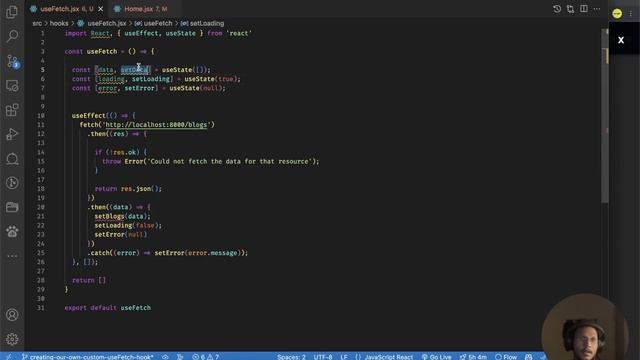Screen dimensions: 640x360
Task: Click the vertical scrollbar of the editor
Action: click(604, 116)
